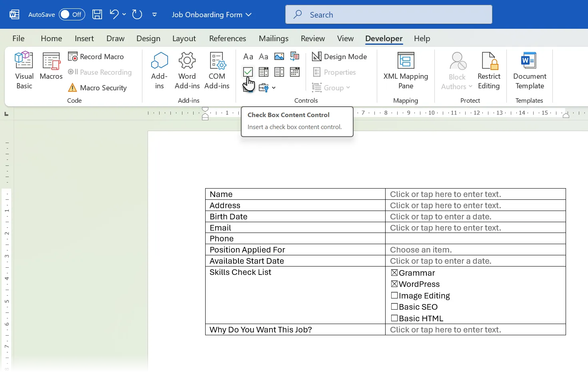Switch to the Mailings ribbon tab

click(274, 38)
